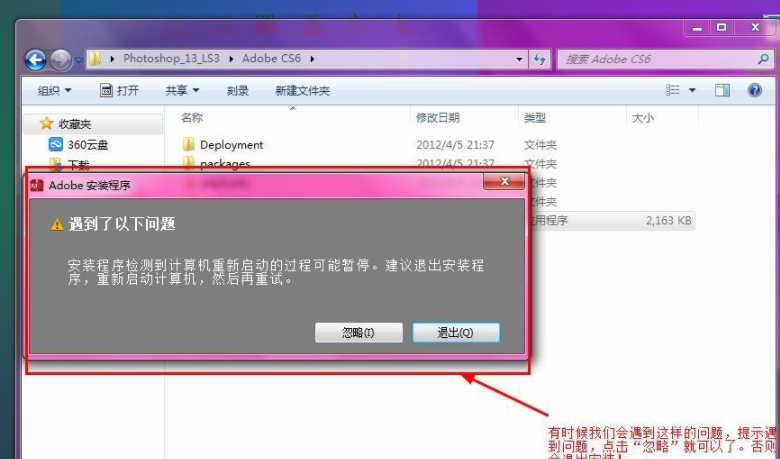Open the 组织 menu
The width and height of the screenshot is (780, 459).
(x=54, y=91)
